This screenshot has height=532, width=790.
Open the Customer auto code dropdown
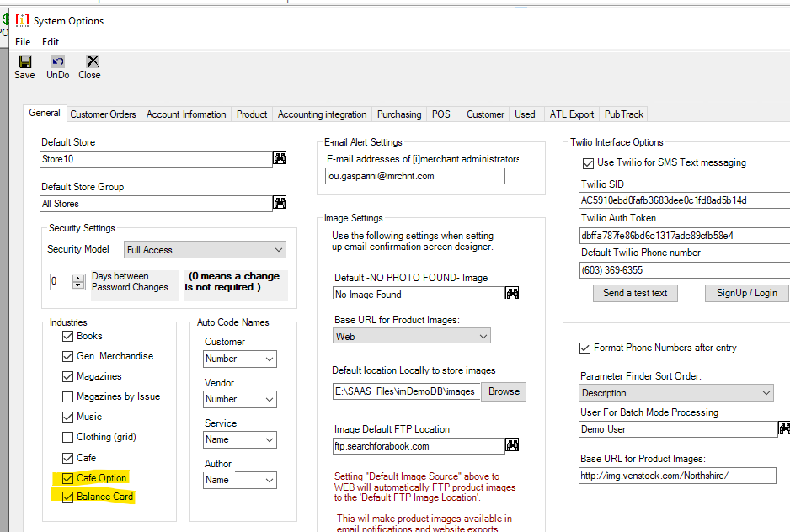(x=240, y=359)
